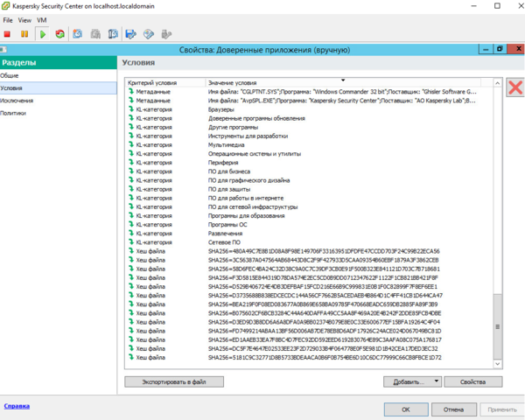Open the View menu
The height and width of the screenshot is (420, 525).
pyautogui.click(x=25, y=19)
